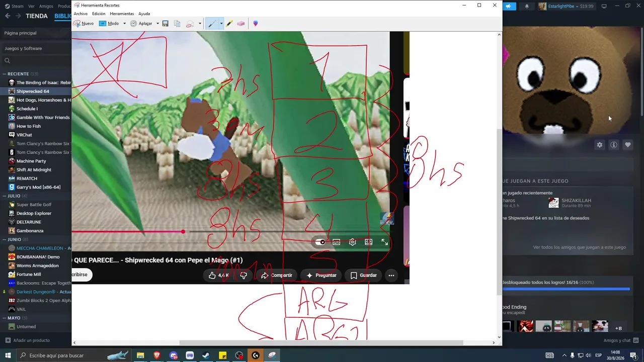The width and height of the screenshot is (644, 362).
Task: Click Añadir un producto in Steam
Action: (28, 340)
